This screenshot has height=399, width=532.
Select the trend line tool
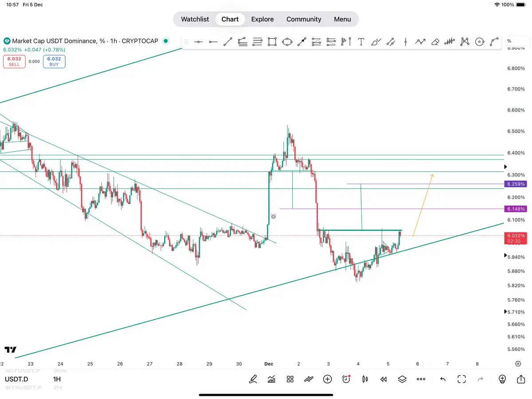point(228,42)
